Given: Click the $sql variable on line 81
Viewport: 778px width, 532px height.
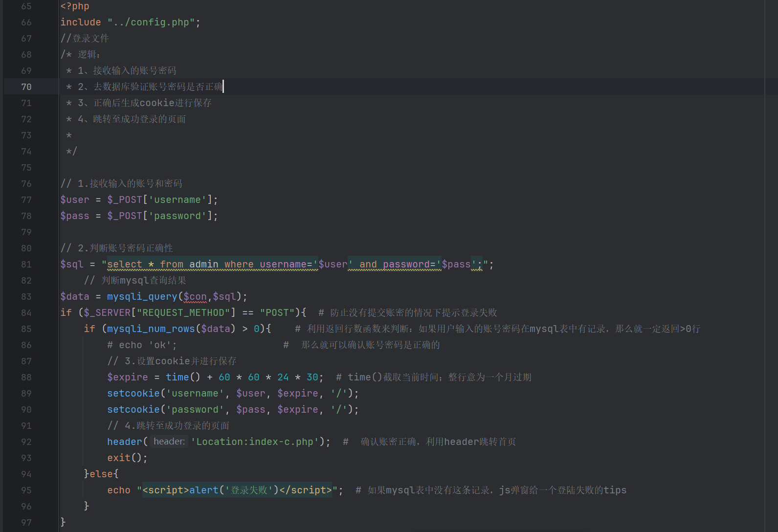Looking at the screenshot, I should [72, 264].
